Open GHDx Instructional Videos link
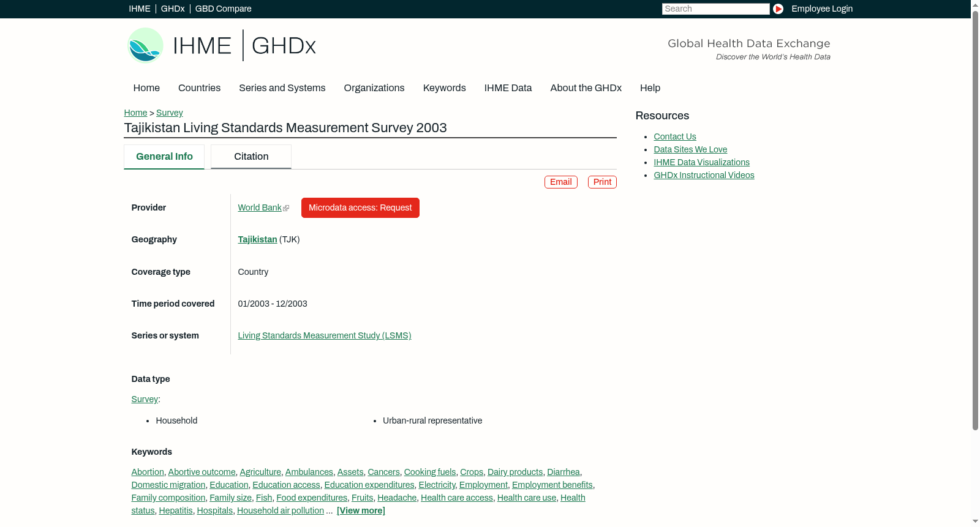 click(704, 175)
